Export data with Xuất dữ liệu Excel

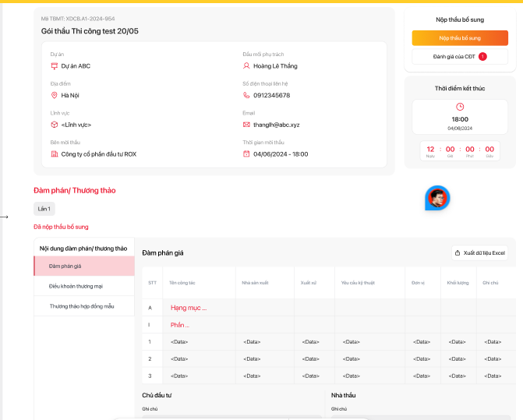coord(479,252)
